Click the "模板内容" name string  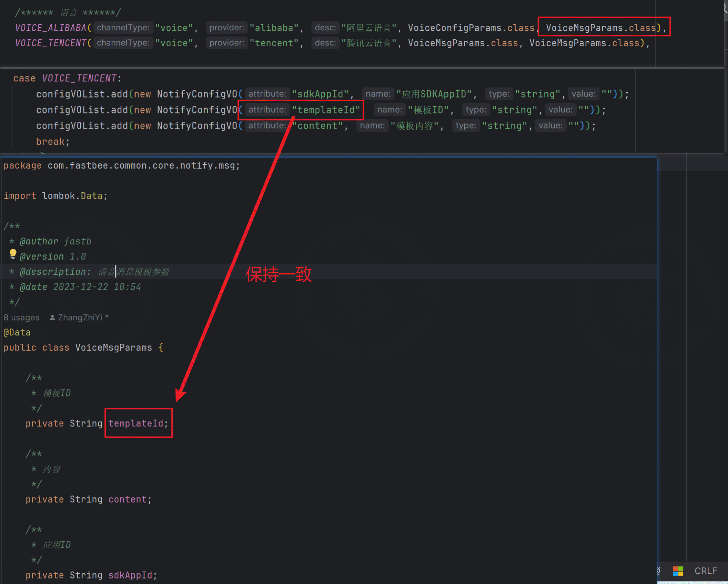[x=415, y=126]
